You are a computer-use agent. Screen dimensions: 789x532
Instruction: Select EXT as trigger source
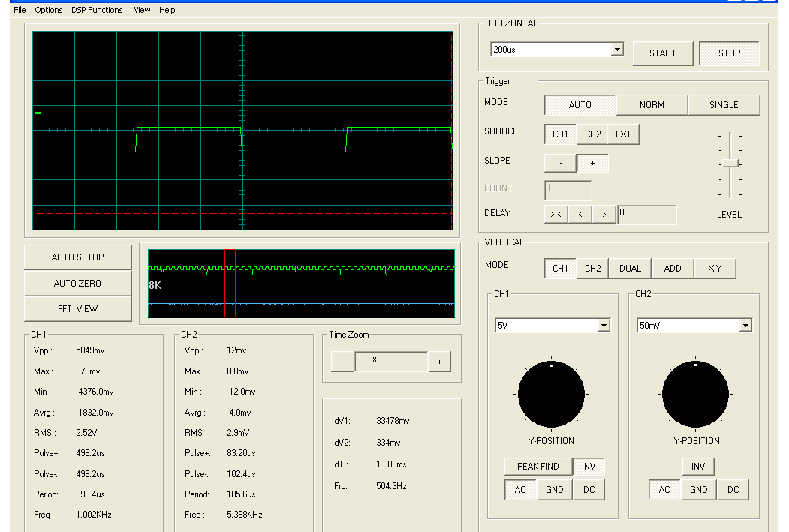coord(623,134)
